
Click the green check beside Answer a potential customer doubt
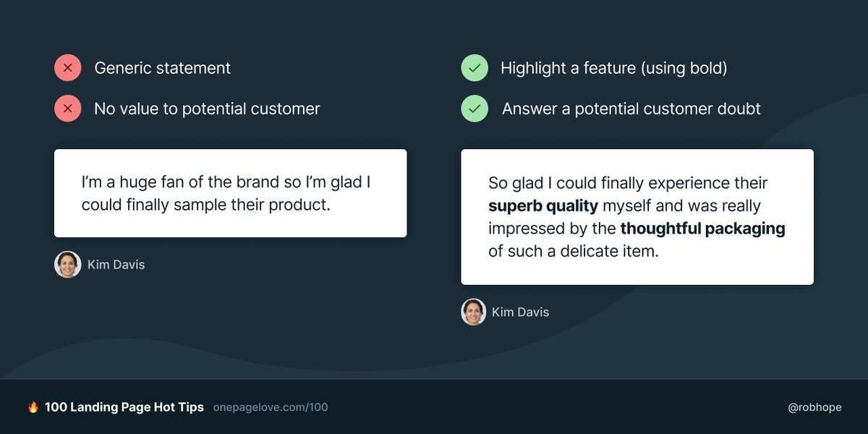point(474,109)
